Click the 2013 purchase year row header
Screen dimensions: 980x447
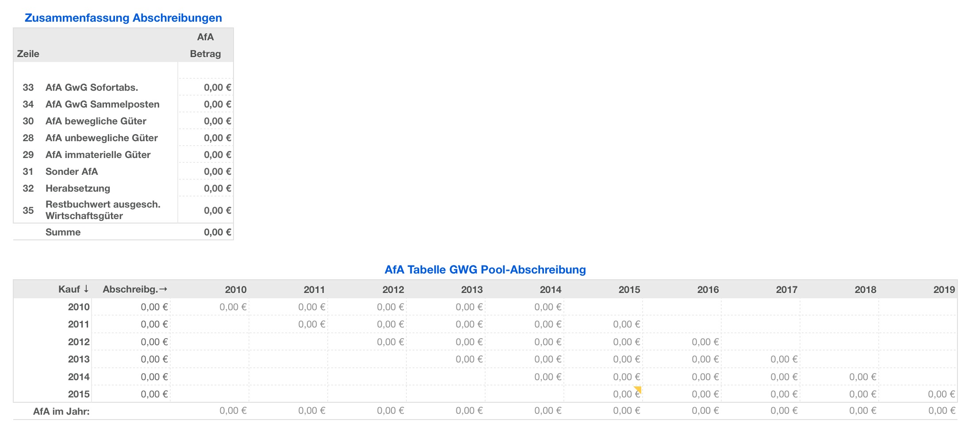point(78,359)
